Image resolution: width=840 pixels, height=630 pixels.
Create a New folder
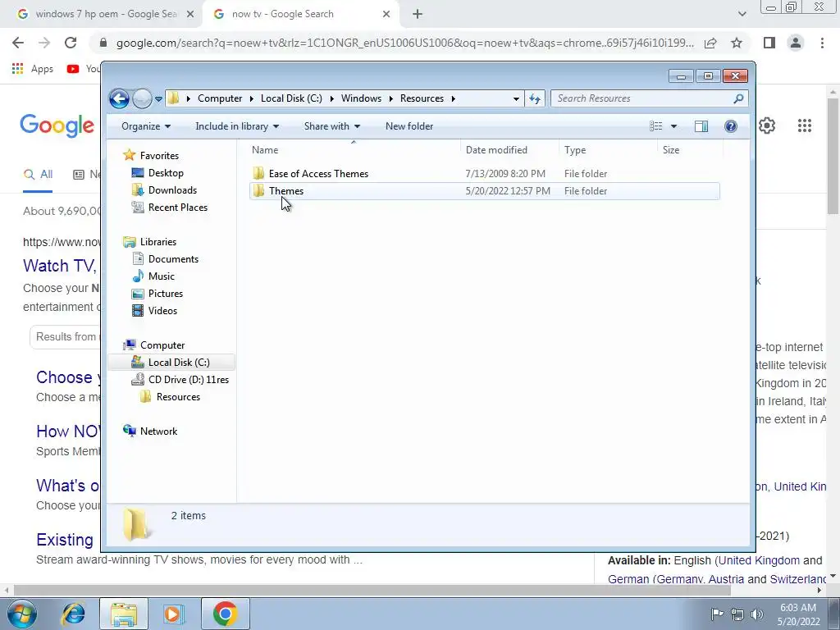pyautogui.click(x=409, y=126)
